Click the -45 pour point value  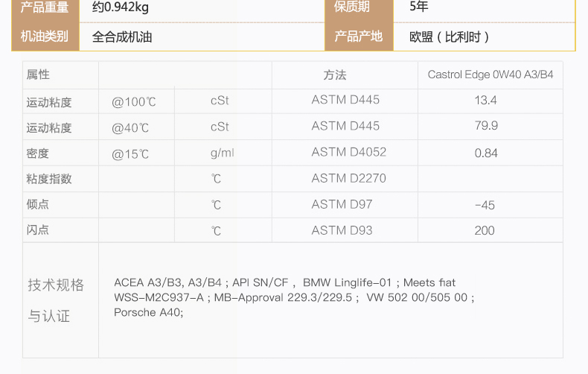click(485, 205)
